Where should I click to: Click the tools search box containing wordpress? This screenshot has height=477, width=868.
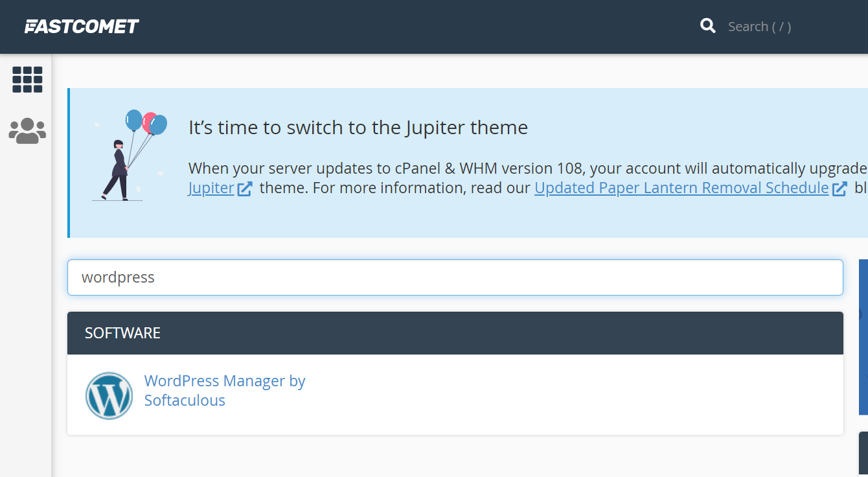[x=455, y=277]
